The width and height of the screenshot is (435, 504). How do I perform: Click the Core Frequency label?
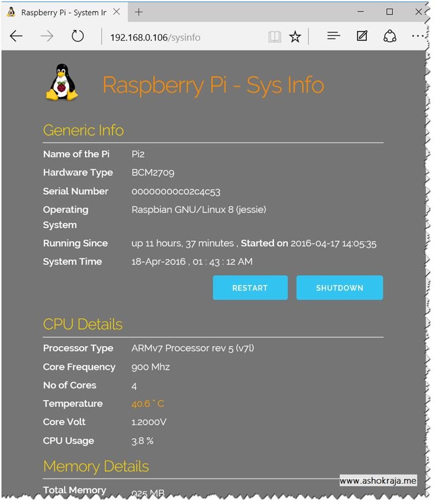coord(79,367)
